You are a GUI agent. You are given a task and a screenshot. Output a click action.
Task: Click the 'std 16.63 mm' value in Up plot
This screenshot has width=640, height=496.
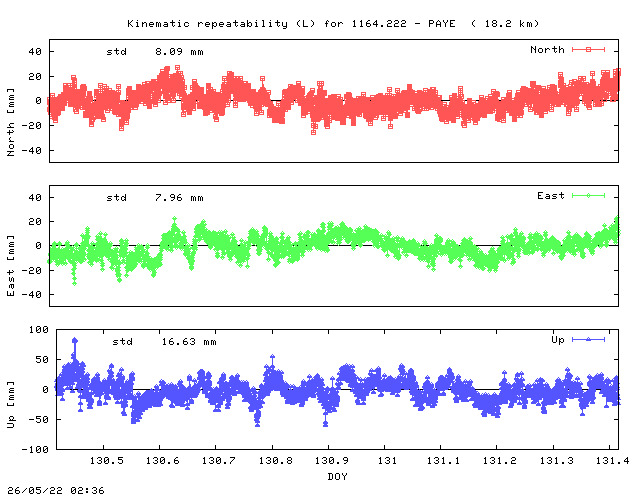point(164,342)
